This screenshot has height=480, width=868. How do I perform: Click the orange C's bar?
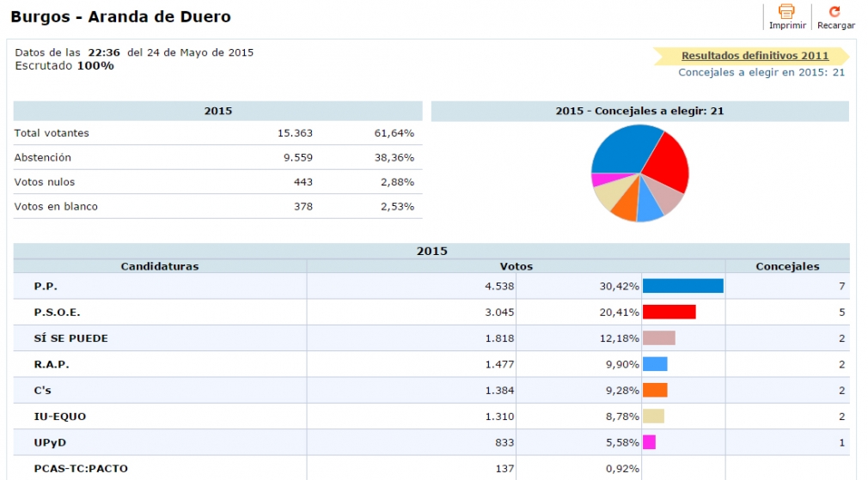(x=655, y=390)
